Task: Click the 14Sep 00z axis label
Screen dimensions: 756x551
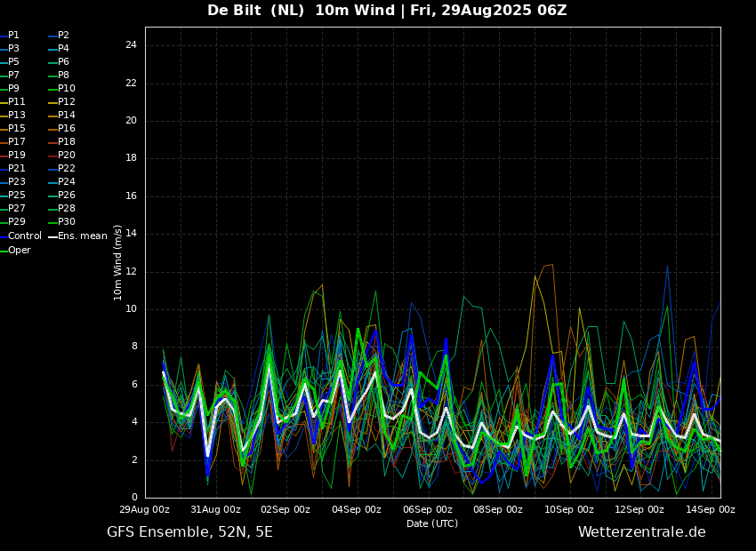Action: pos(711,509)
